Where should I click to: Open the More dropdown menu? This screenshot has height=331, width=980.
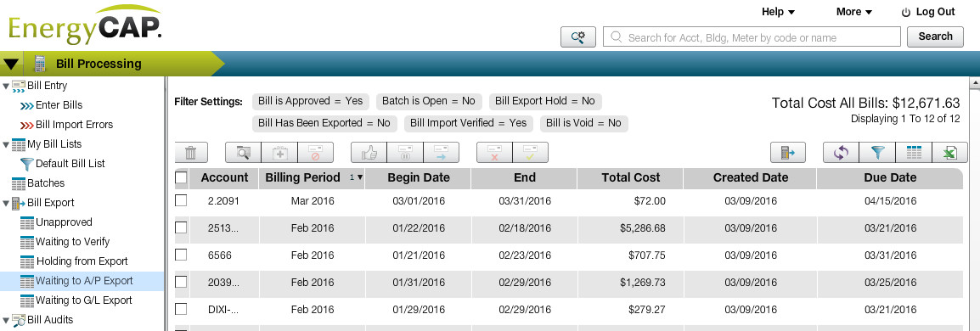(853, 12)
